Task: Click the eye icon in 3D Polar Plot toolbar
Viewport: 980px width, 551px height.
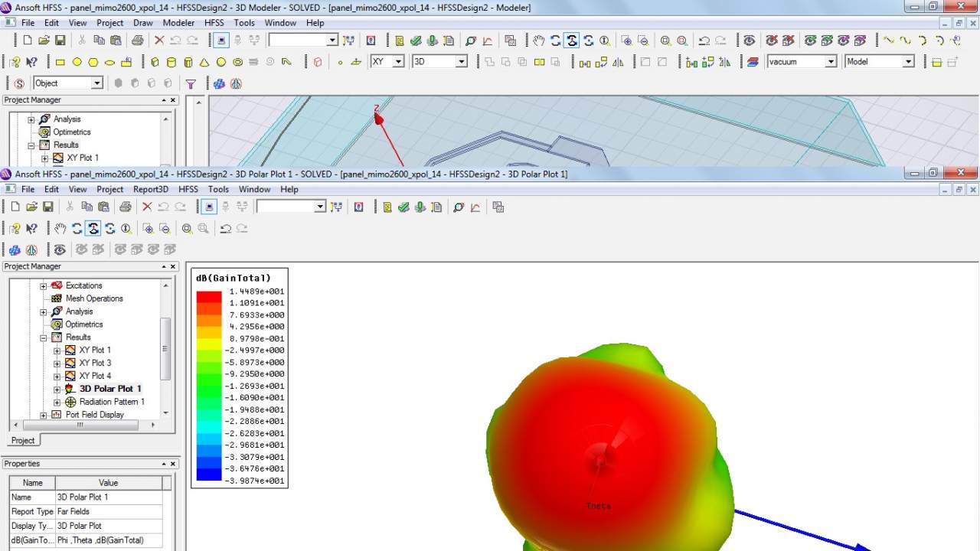Action: [x=60, y=249]
